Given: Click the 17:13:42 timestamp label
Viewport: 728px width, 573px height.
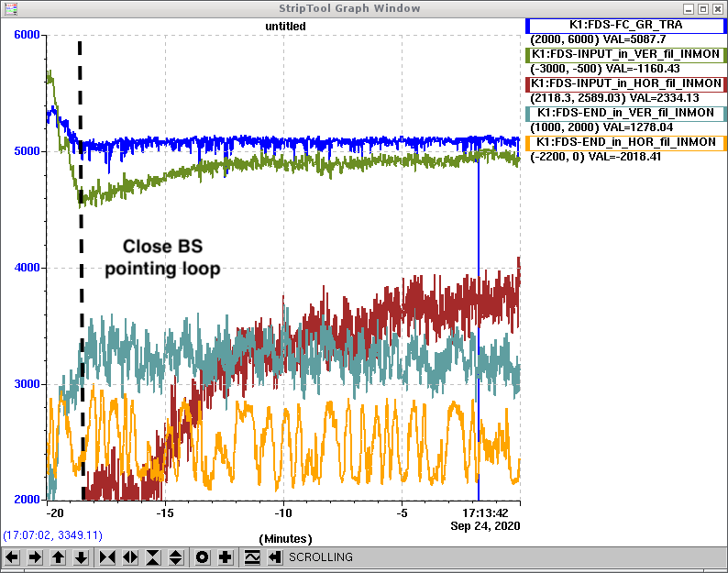Looking at the screenshot, I should pyautogui.click(x=485, y=513).
